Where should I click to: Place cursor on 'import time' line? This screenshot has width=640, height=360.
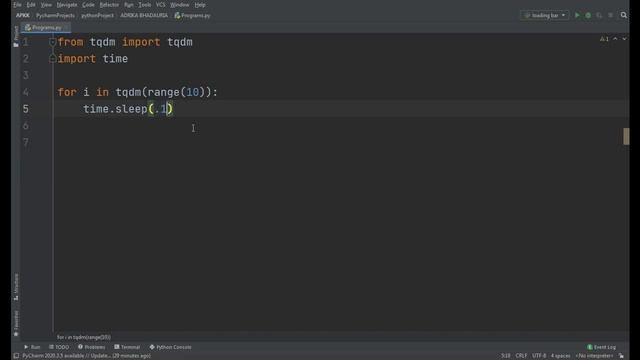[x=93, y=59]
